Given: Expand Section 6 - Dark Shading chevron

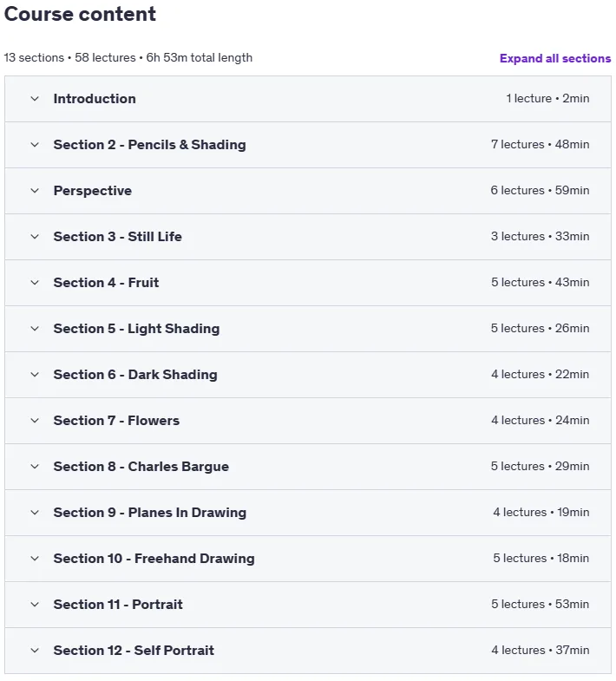Looking at the screenshot, I should [35, 375].
